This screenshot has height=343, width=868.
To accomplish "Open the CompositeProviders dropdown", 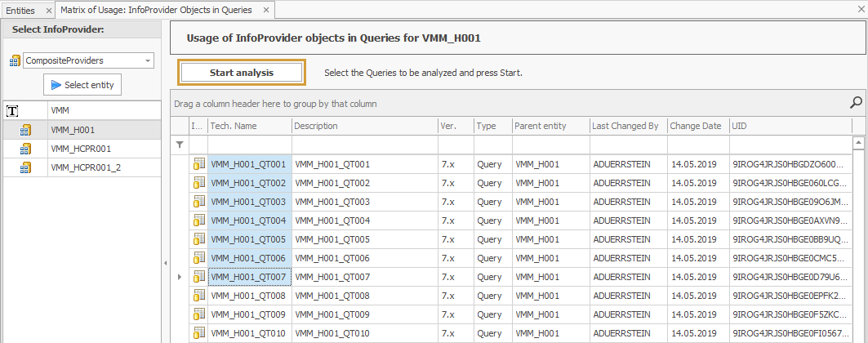I will pos(147,60).
